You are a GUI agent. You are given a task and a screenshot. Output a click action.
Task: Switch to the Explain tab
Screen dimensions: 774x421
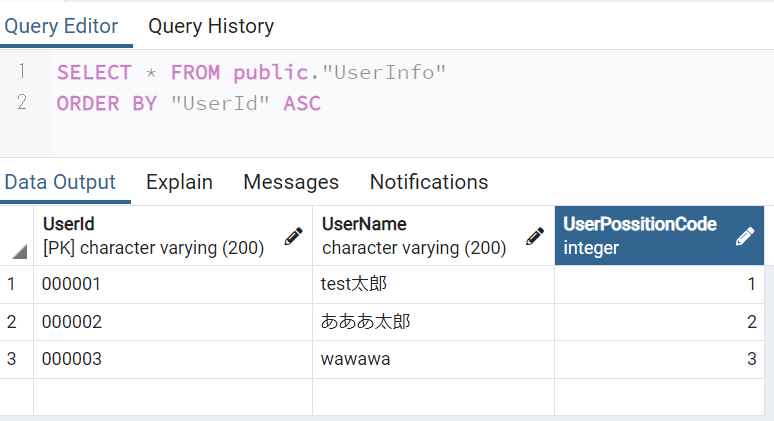pyautogui.click(x=179, y=182)
